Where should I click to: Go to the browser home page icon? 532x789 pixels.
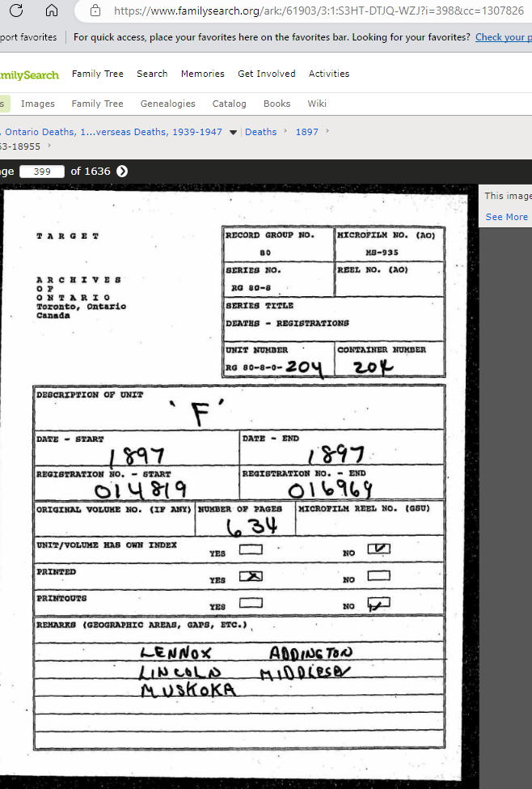coord(51,10)
